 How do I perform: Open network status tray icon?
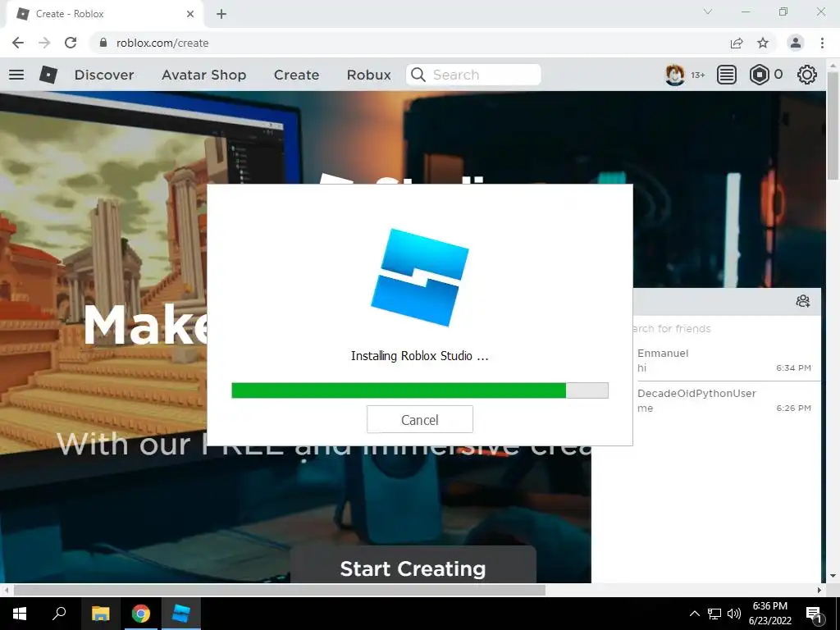(714, 614)
